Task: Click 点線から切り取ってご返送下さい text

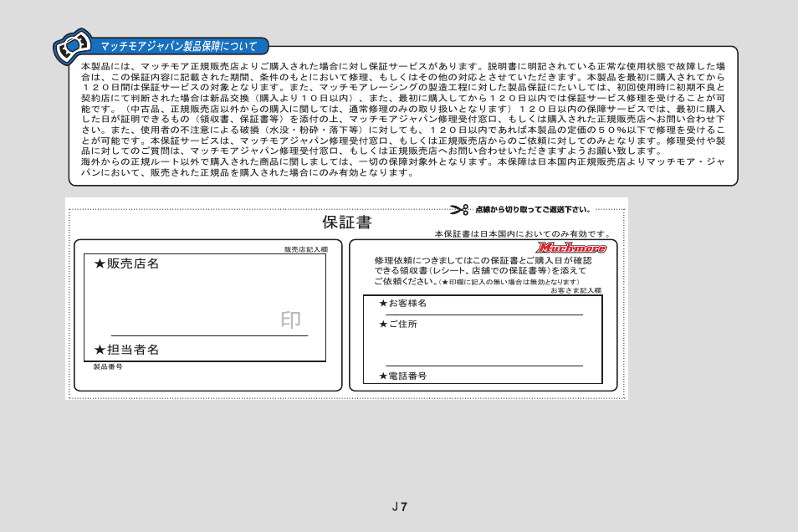Action: (x=533, y=210)
